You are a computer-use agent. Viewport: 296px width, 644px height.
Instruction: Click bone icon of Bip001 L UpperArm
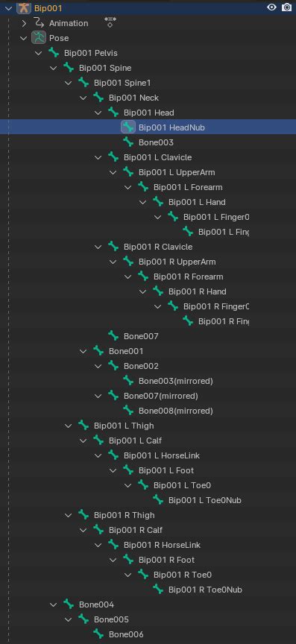tap(128, 171)
